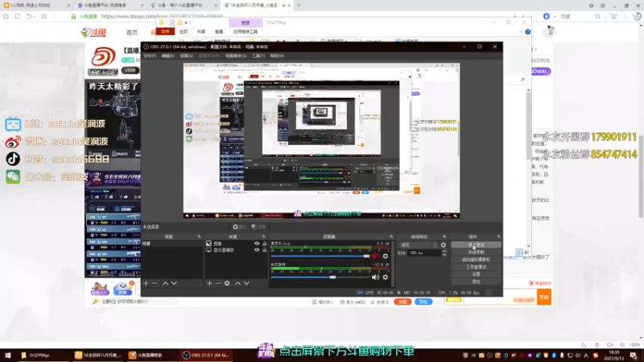Click the Start Virtual Camera button
Screen dimensions: 644x362
[x=476, y=260]
